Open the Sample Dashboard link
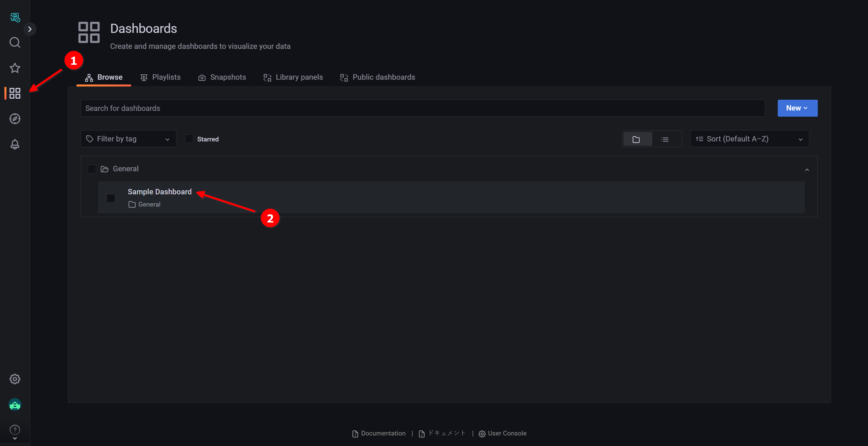868x446 pixels. point(159,192)
